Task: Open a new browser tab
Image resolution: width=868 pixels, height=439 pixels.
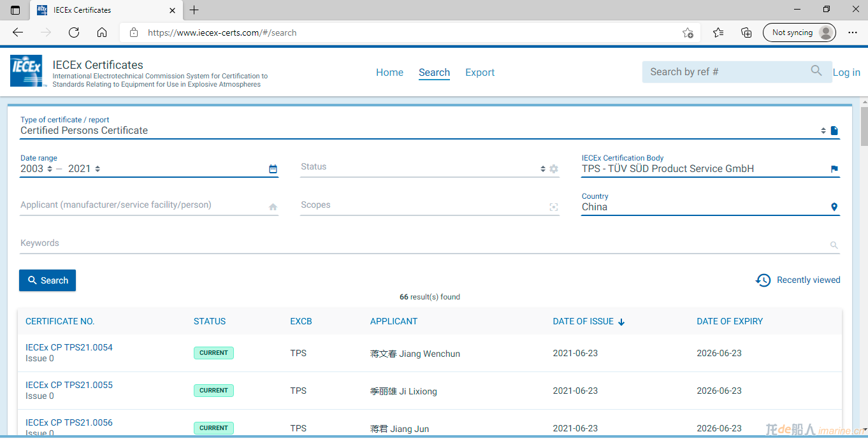Action: coord(194,10)
